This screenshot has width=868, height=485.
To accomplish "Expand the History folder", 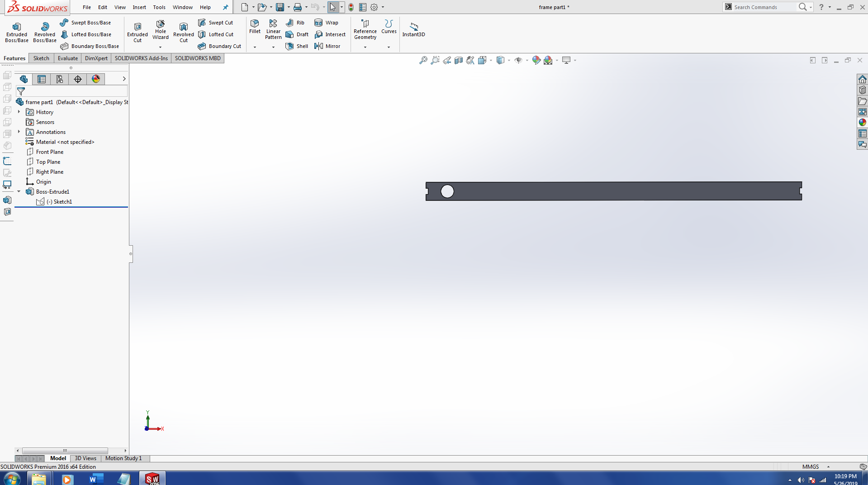I will click(19, 112).
